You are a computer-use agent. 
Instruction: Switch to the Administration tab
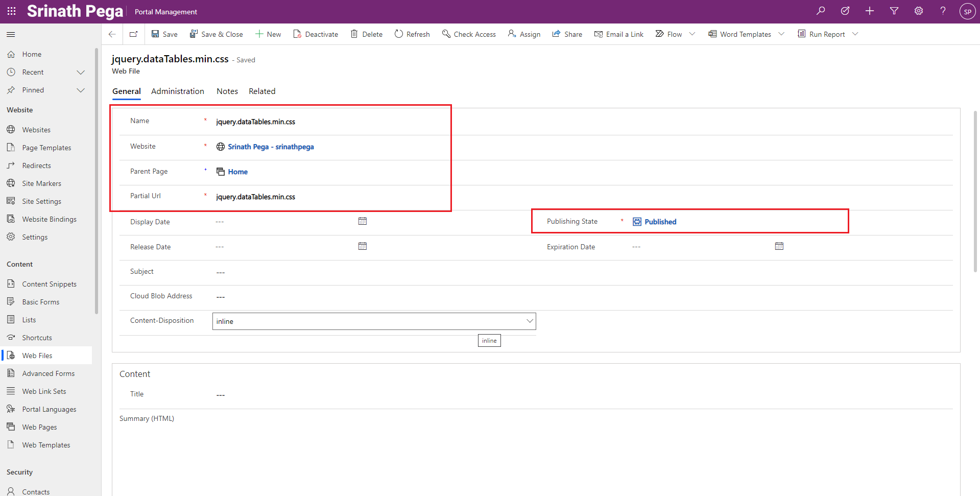pos(177,91)
